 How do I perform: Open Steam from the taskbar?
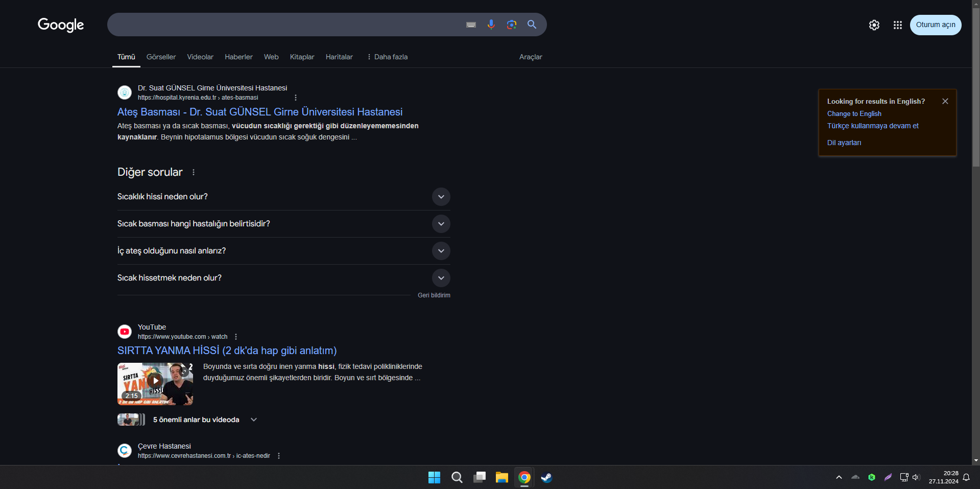pos(546,477)
